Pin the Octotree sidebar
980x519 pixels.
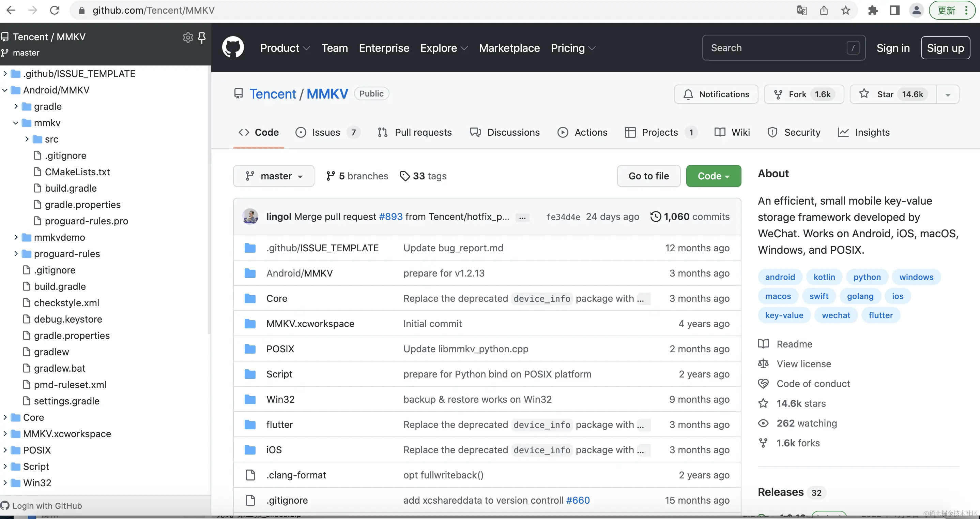click(202, 37)
